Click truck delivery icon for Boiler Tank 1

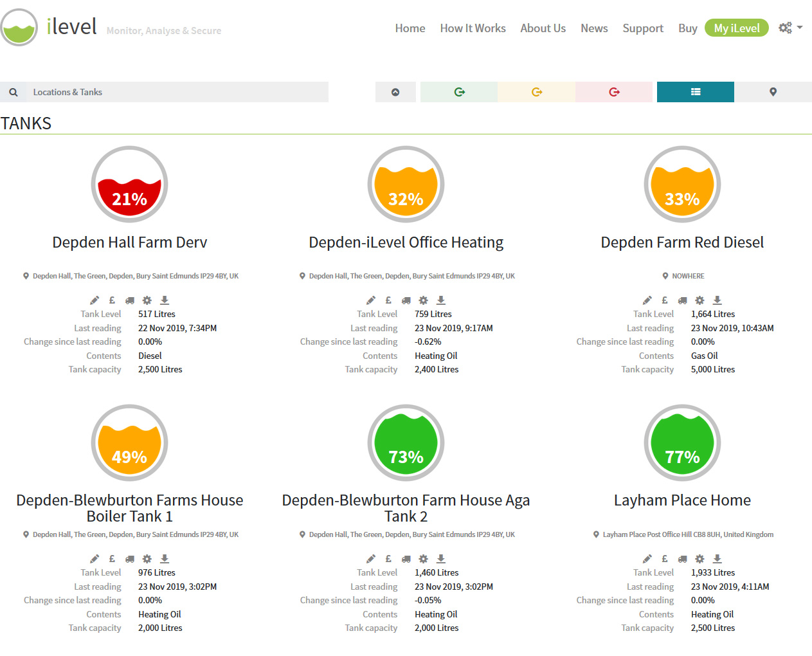(x=130, y=559)
